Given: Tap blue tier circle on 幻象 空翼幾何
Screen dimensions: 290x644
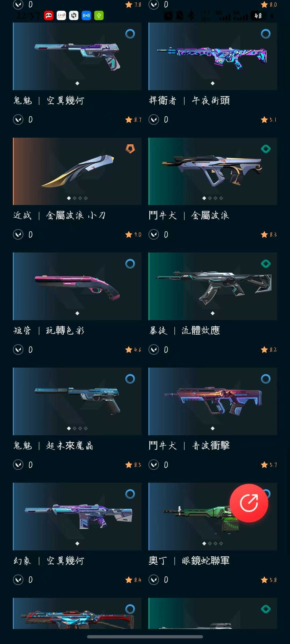Looking at the screenshot, I should [x=130, y=494].
